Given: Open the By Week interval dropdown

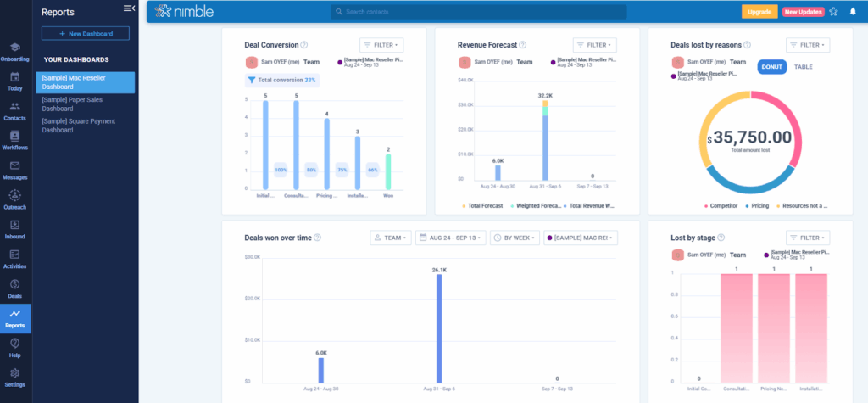Looking at the screenshot, I should pos(515,238).
